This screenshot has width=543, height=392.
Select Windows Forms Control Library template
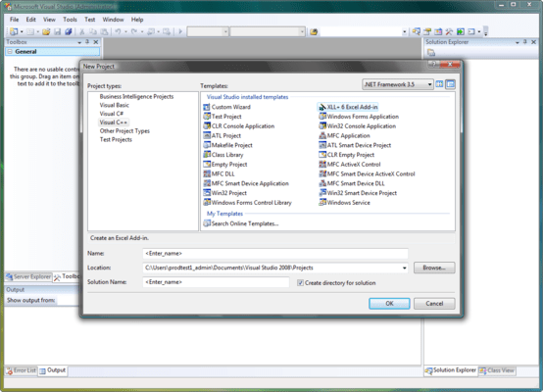pyautogui.click(x=248, y=203)
